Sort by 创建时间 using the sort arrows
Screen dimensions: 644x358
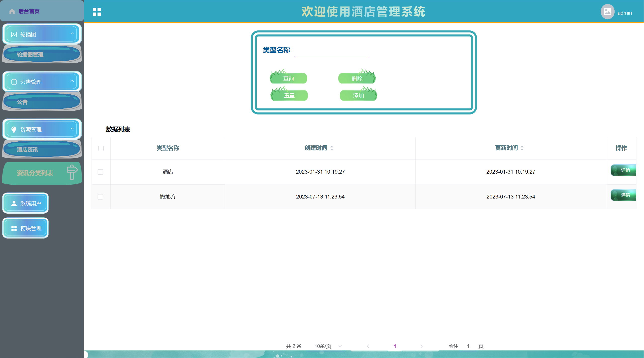[x=332, y=148]
